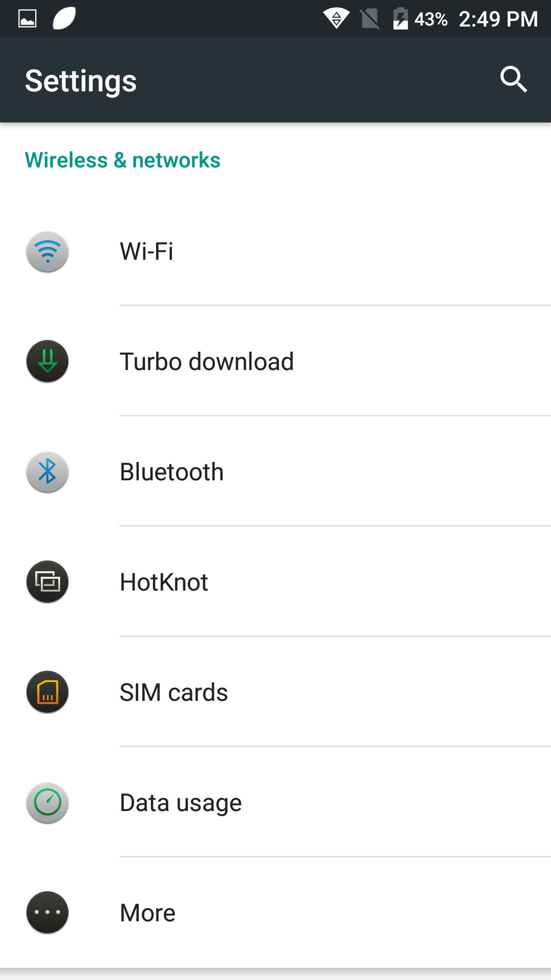The image size is (551, 980).
Task: Tap the Settings title text
Action: click(81, 81)
